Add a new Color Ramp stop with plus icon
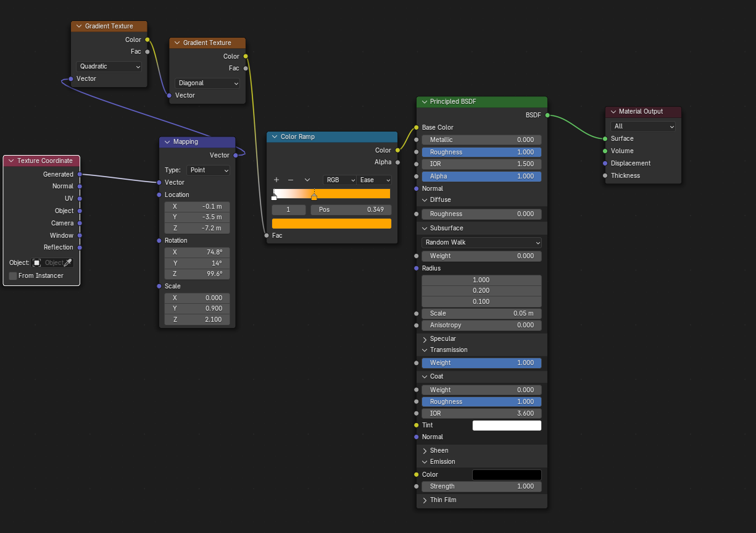Screen dimensions: 756x533 (276, 180)
